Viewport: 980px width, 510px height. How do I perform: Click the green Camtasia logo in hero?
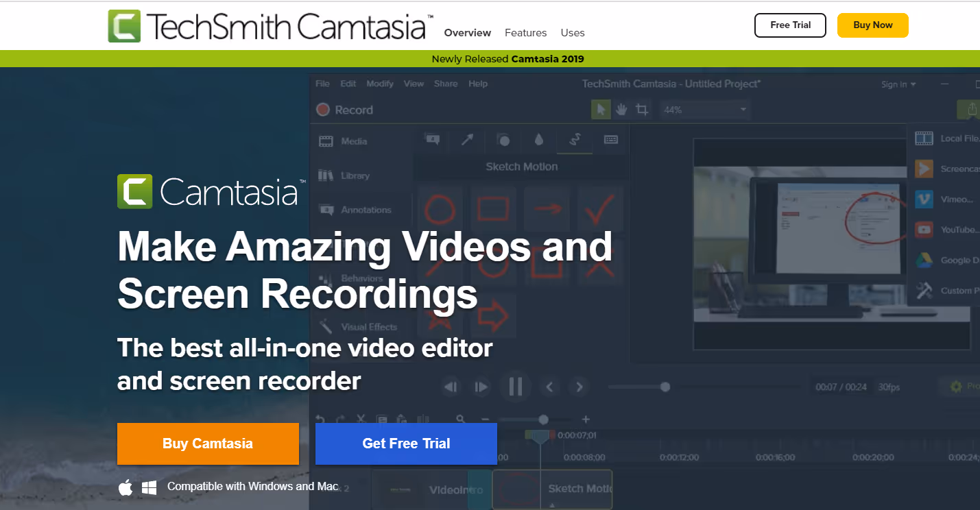pyautogui.click(x=211, y=191)
